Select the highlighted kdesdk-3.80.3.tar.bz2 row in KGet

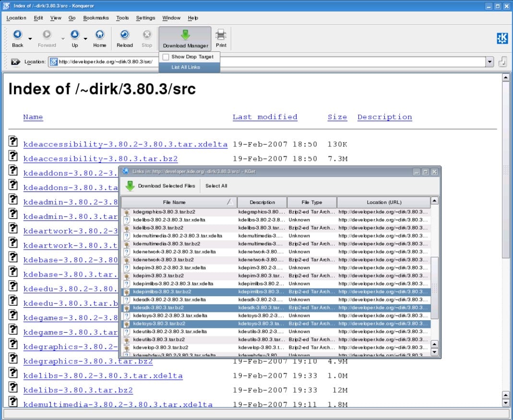pyautogui.click(x=276, y=308)
